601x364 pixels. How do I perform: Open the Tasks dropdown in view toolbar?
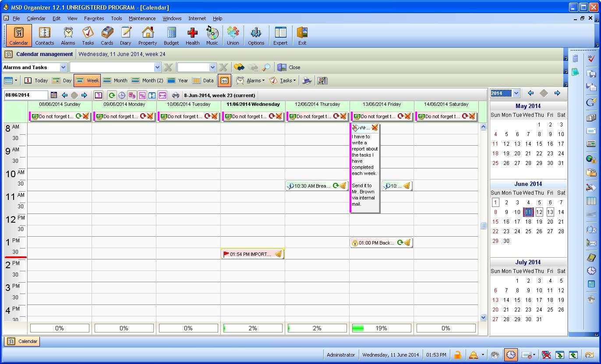point(283,80)
